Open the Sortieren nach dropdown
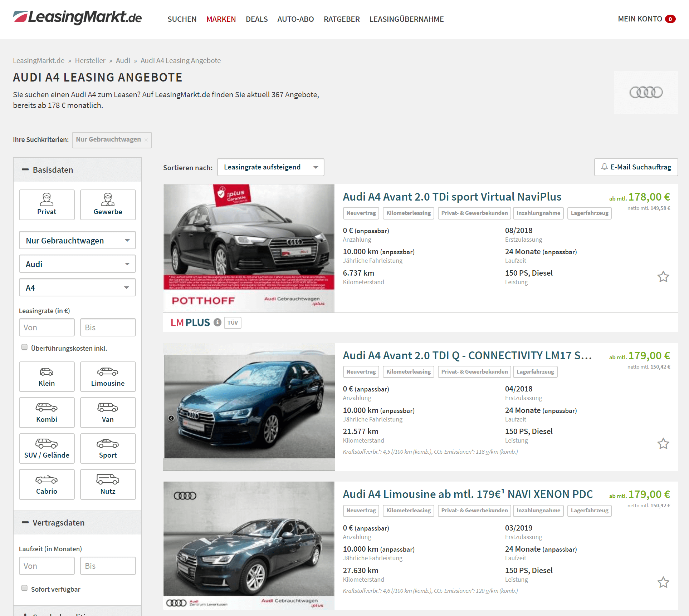 (x=270, y=167)
